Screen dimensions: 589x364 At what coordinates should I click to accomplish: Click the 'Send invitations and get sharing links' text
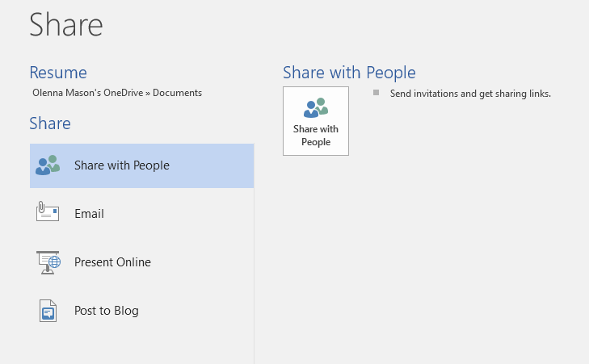coord(470,94)
